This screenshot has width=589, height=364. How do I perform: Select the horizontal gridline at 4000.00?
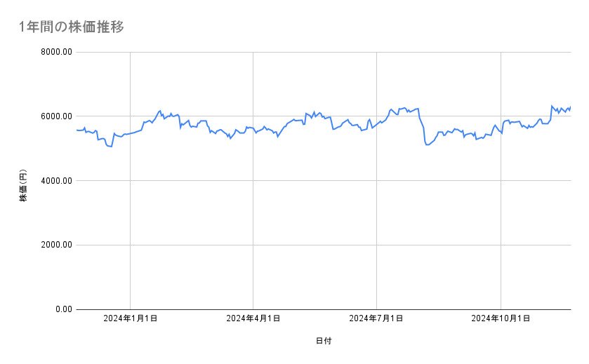point(316,181)
